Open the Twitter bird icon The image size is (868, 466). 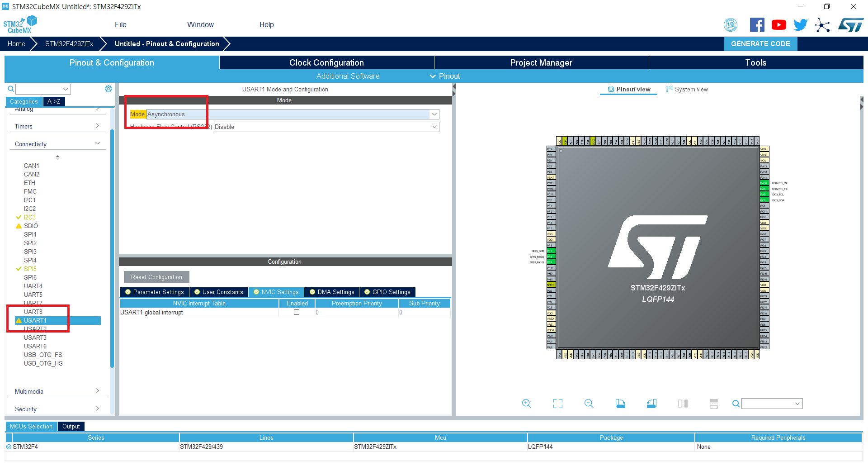click(800, 25)
